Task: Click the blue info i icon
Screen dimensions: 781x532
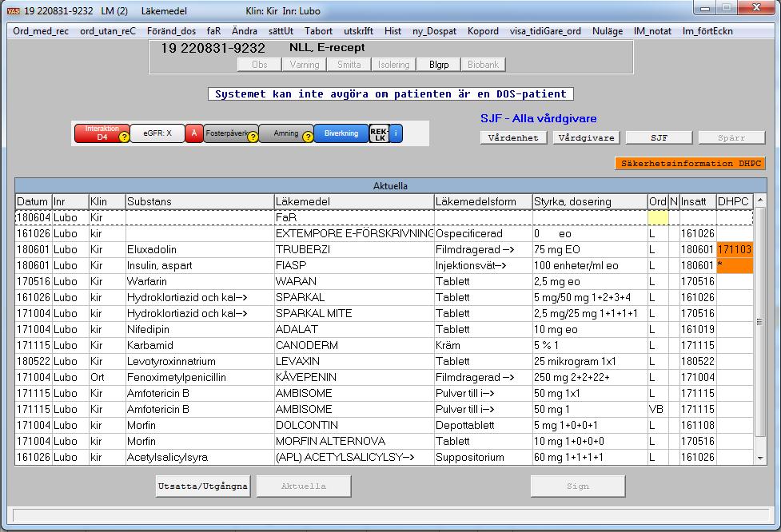Action: tap(396, 133)
